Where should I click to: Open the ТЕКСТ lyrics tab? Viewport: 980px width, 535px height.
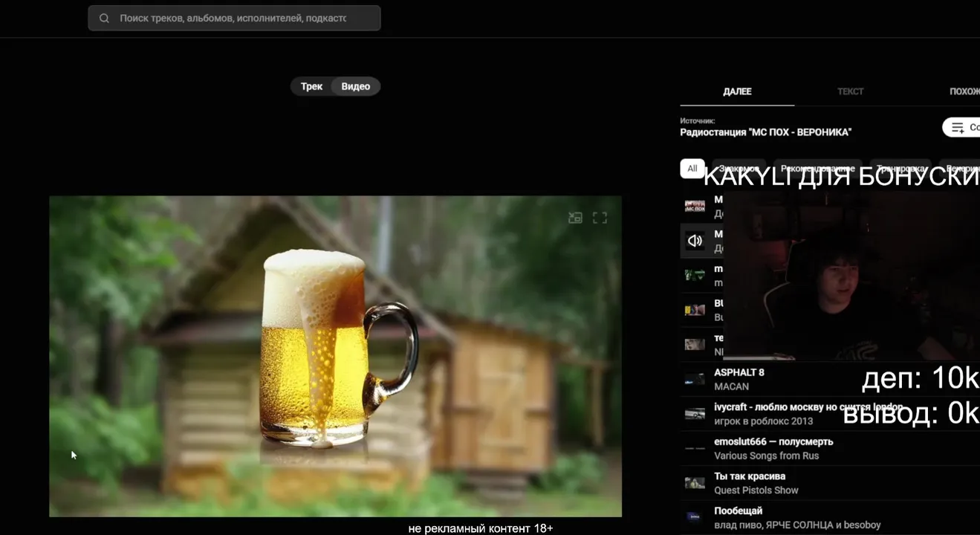click(x=851, y=91)
